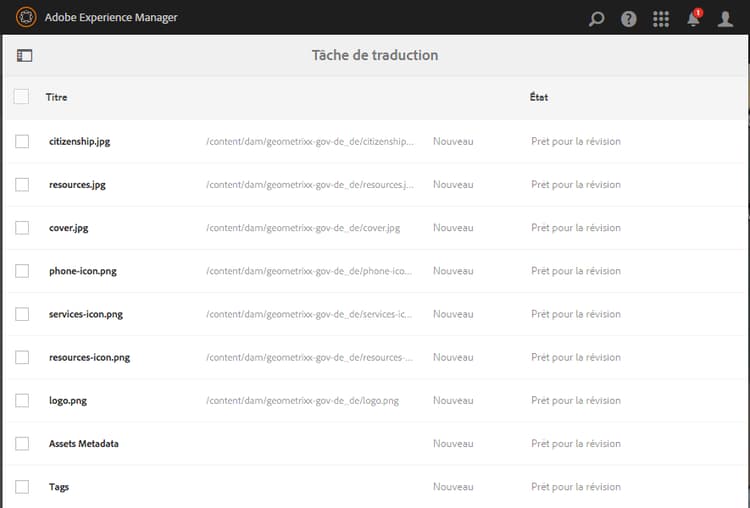Open the user profile icon
750x508 pixels.
726,18
